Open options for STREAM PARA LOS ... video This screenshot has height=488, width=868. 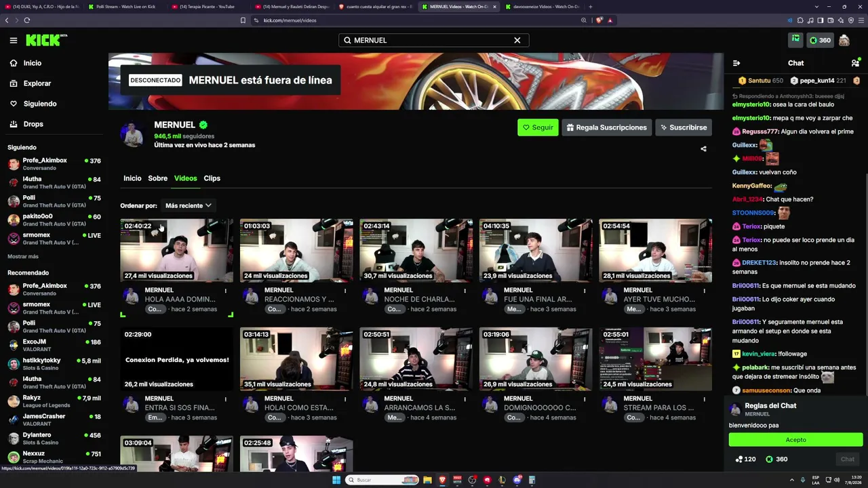[704, 399]
